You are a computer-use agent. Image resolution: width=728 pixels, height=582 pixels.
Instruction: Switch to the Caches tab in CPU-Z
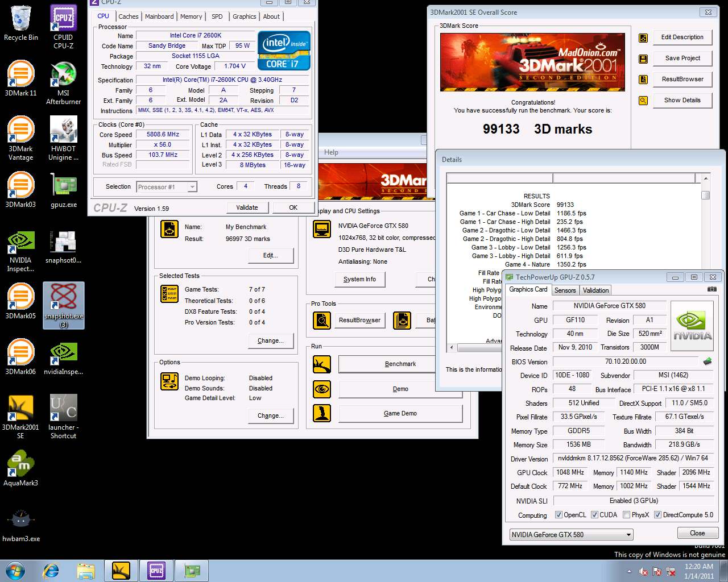128,17
